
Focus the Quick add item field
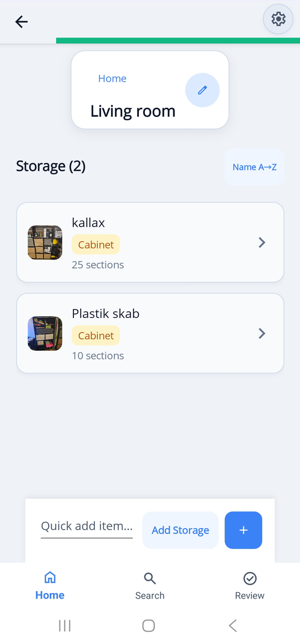[x=87, y=526]
